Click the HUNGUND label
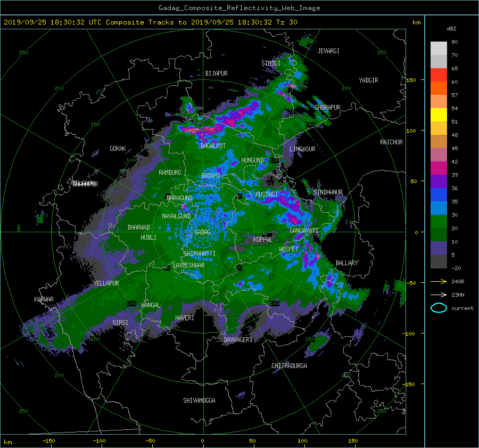The image size is (479, 448). pos(252,160)
